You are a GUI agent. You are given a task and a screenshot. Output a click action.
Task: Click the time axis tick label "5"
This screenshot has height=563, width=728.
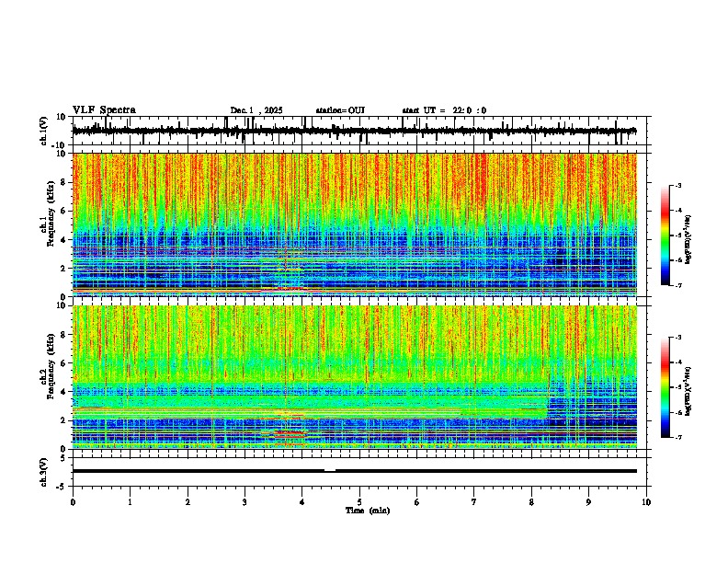(359, 502)
